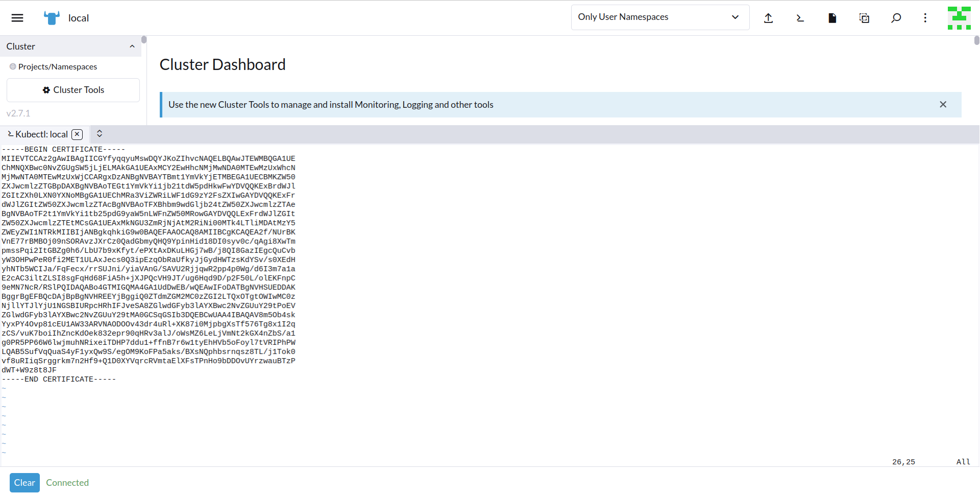Download the KubeConfig file icon
980x495 pixels.
(x=832, y=18)
